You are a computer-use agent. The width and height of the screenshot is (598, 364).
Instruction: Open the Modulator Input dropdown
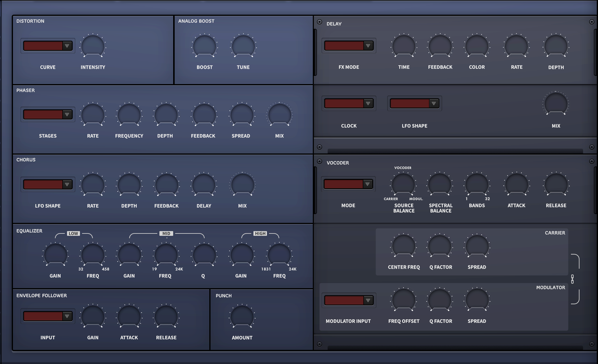pos(349,300)
